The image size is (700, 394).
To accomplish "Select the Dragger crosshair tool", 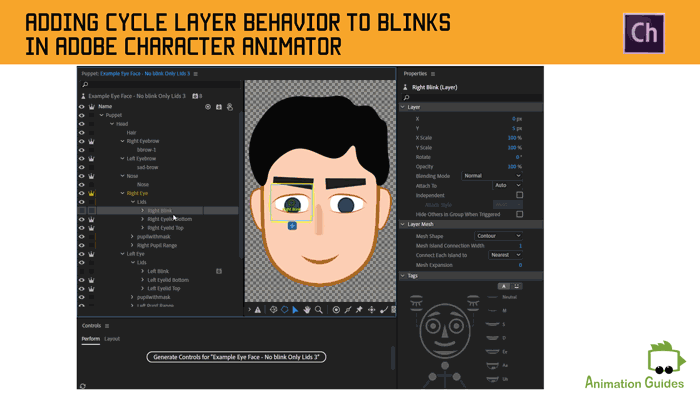I will pos(371,310).
